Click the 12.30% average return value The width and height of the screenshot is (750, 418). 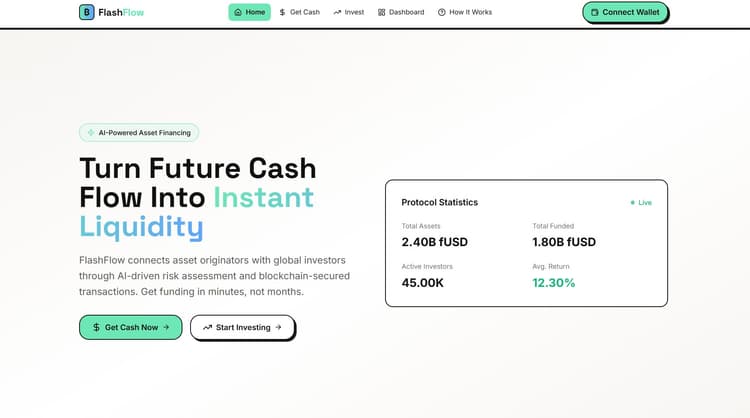(x=554, y=283)
